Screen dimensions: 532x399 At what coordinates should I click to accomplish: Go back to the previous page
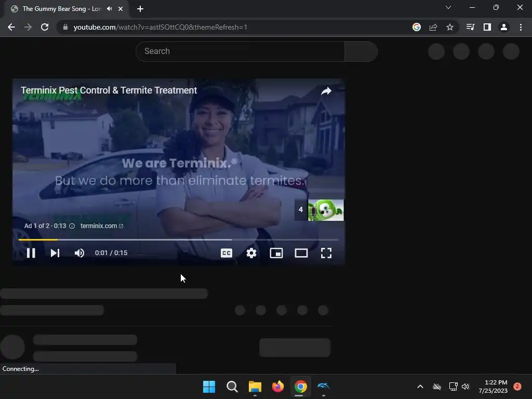point(11,27)
